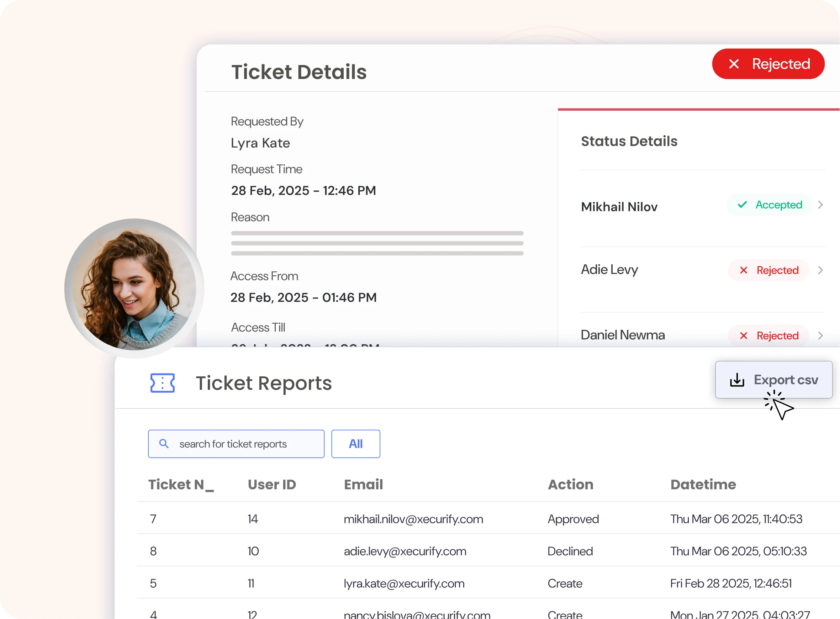This screenshot has width=840, height=619.
Task: Select the table row for ticket number 5
Action: 412,583
